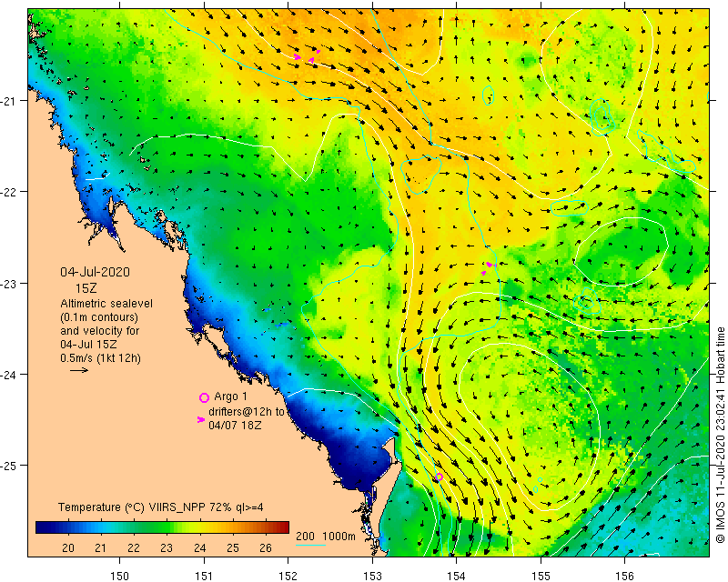This screenshot has height=582, width=728.
Task: Click the '(0.1m contours)' text
Action: pos(99,317)
